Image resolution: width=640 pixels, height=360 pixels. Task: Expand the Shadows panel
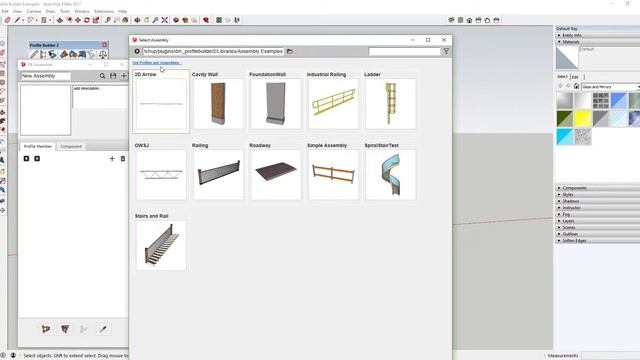[598, 201]
